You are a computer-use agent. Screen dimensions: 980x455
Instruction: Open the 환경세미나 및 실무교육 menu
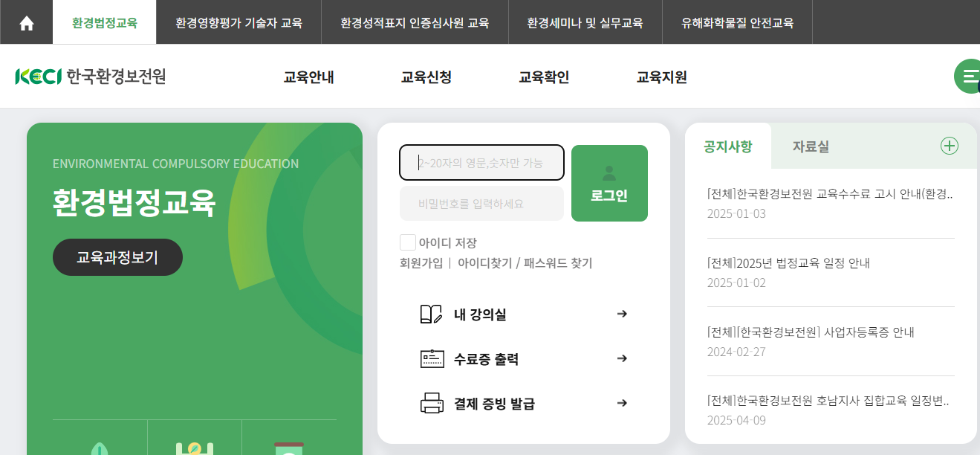pos(585,22)
